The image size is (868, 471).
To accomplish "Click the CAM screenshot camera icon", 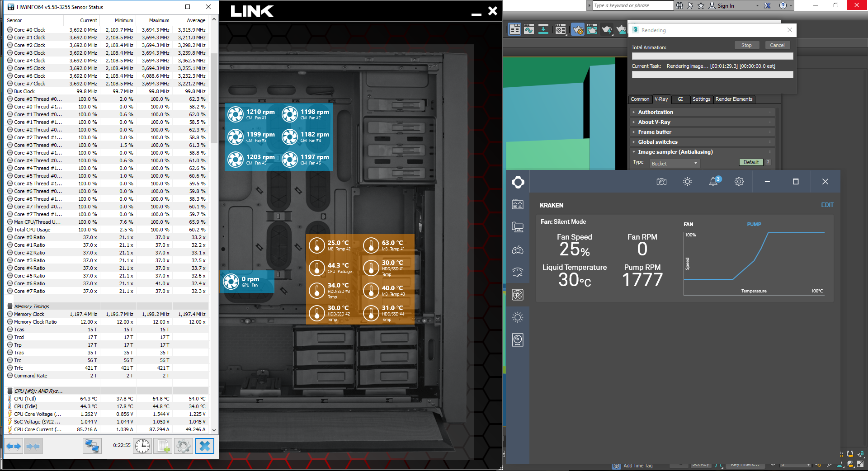I will [661, 182].
